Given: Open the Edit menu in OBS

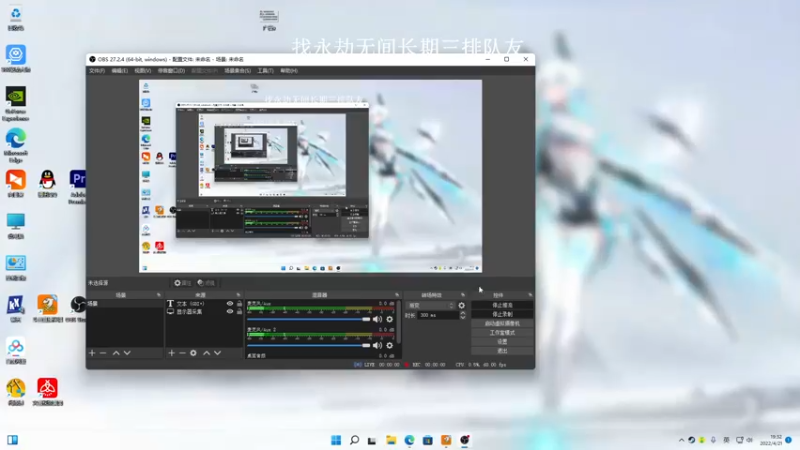Looking at the screenshot, I should tap(119, 71).
